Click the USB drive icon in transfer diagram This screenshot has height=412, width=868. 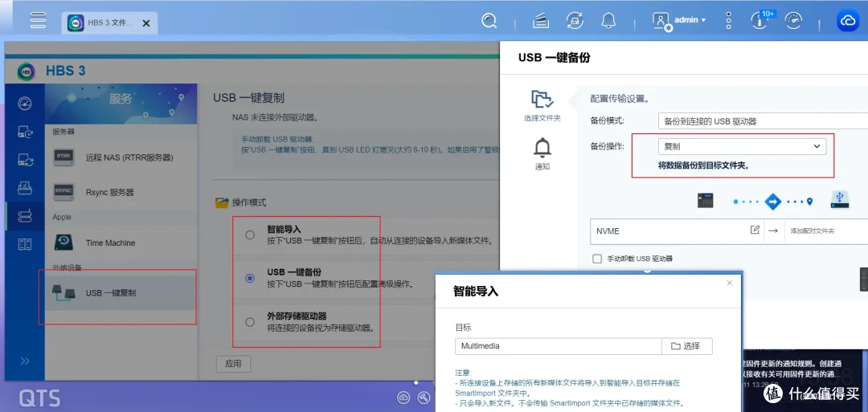[x=840, y=200]
